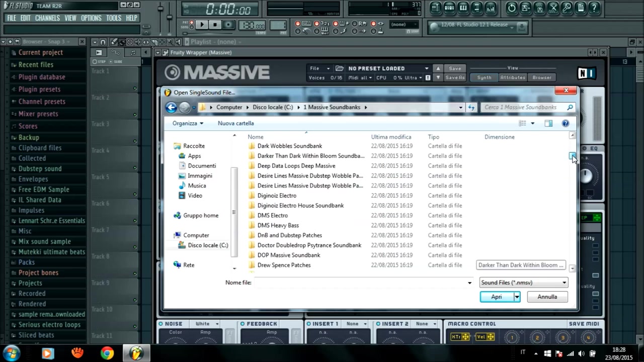The height and width of the screenshot is (362, 644).
Task: Click the FL Studio help question mark icon
Action: tap(594, 8)
